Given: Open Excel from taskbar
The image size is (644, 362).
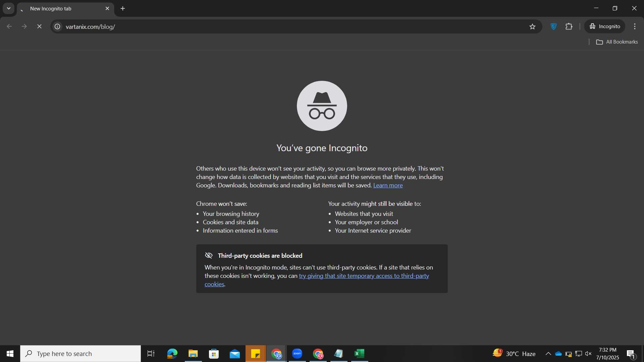Looking at the screenshot, I should pyautogui.click(x=360, y=354).
